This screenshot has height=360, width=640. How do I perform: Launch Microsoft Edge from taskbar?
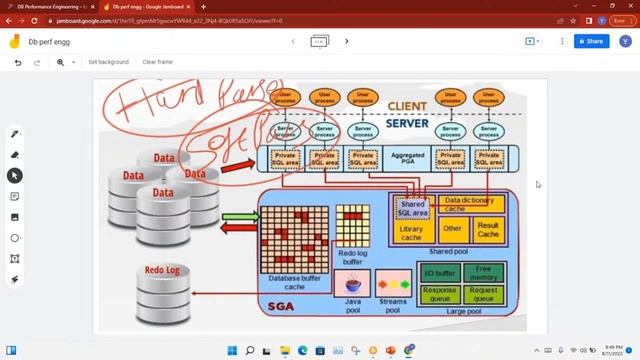(x=302, y=350)
